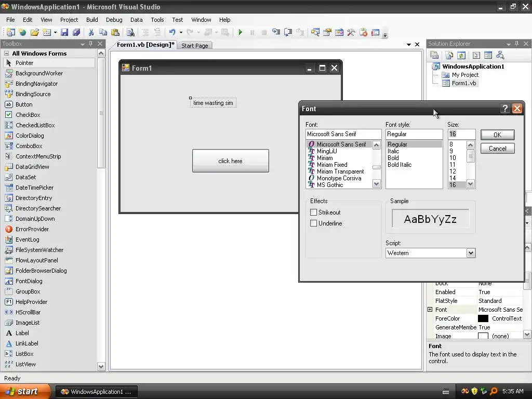The width and height of the screenshot is (532, 399).
Task: Pin the Toolbox panel with pushpin
Action: point(90,44)
